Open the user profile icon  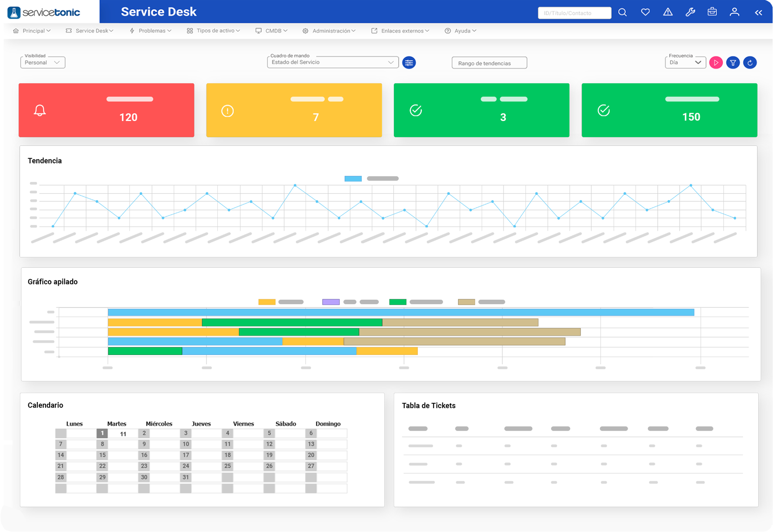coord(734,12)
